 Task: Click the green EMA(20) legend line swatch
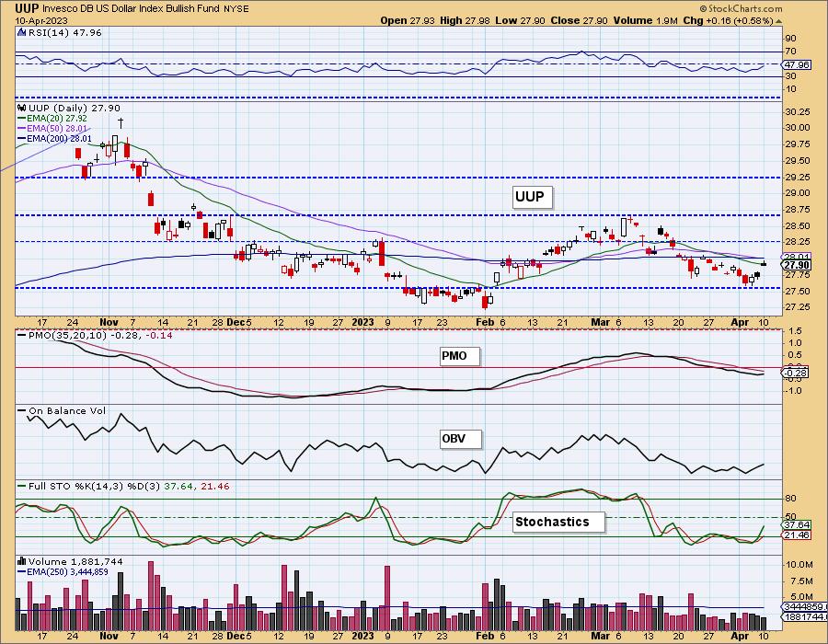[22, 119]
